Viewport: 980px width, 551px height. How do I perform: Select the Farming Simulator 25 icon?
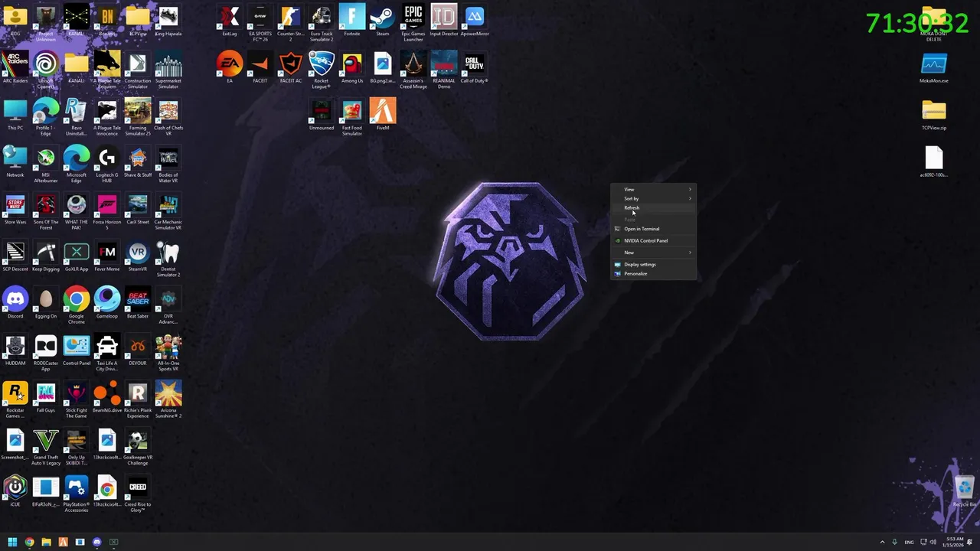pos(138,117)
